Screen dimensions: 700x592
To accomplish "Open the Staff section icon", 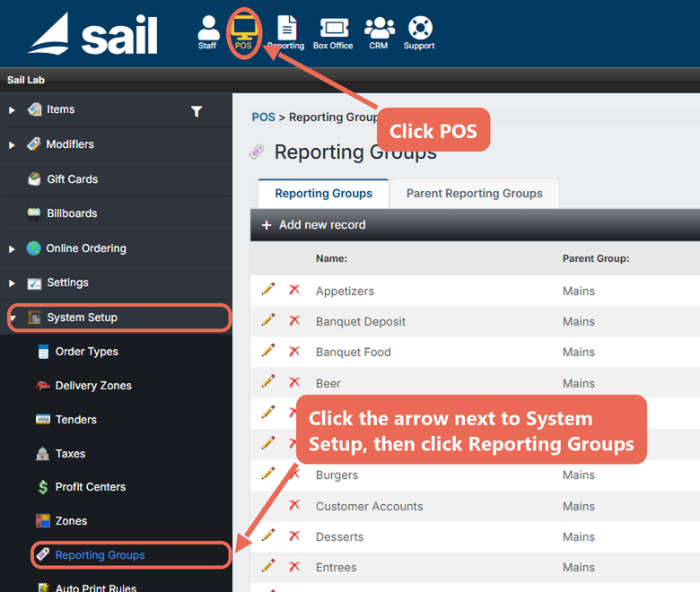I will click(x=208, y=32).
